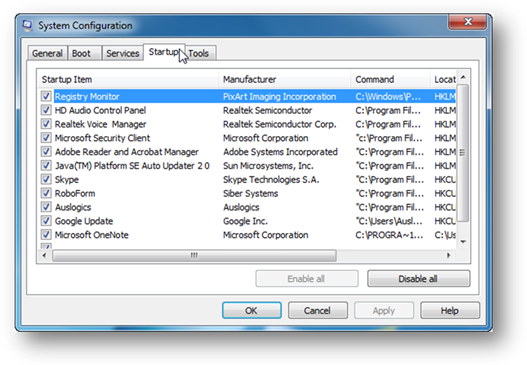Click the Siber Systems manufacturer cell

(250, 193)
